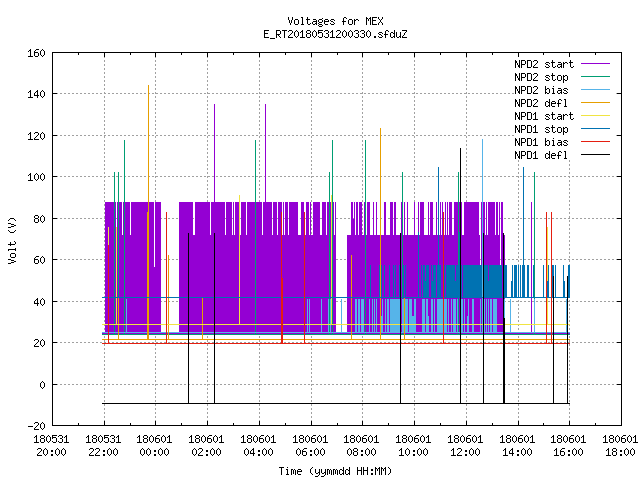Click the 'Volt (V)' y-axis label
Image resolution: width=640 pixels, height=480 pixels.
[x=13, y=240]
